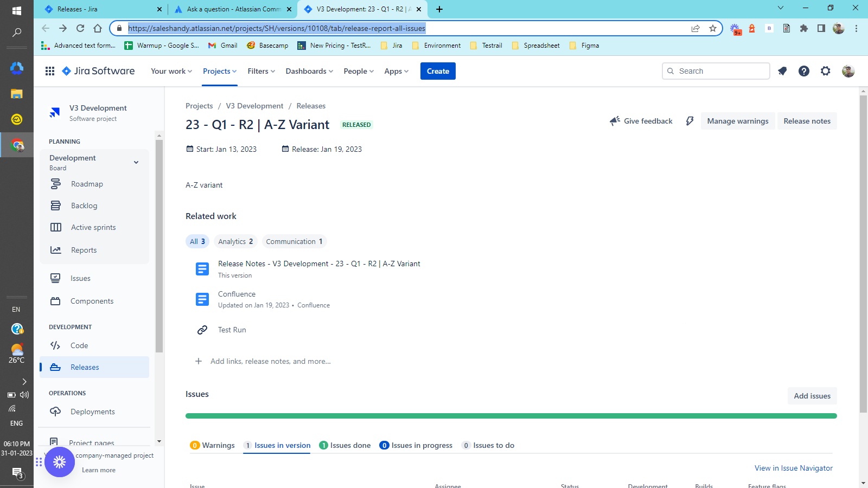Click the main page vertical scrollbar

[863, 254]
